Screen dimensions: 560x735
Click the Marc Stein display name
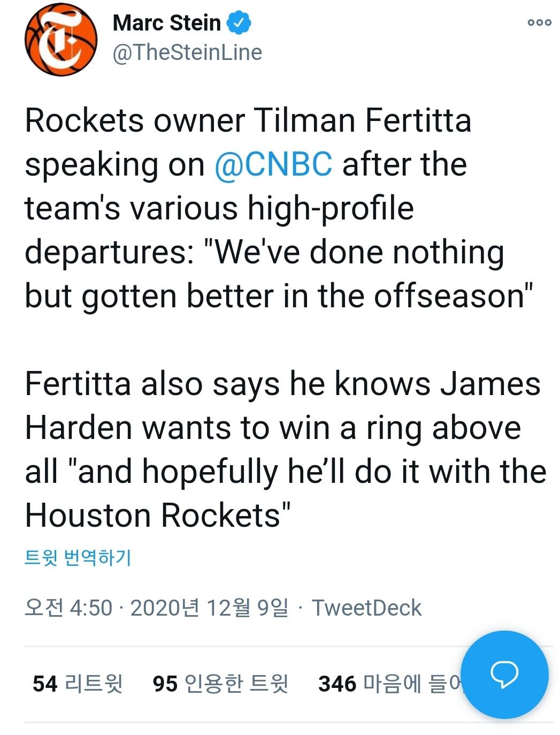pyautogui.click(x=167, y=23)
